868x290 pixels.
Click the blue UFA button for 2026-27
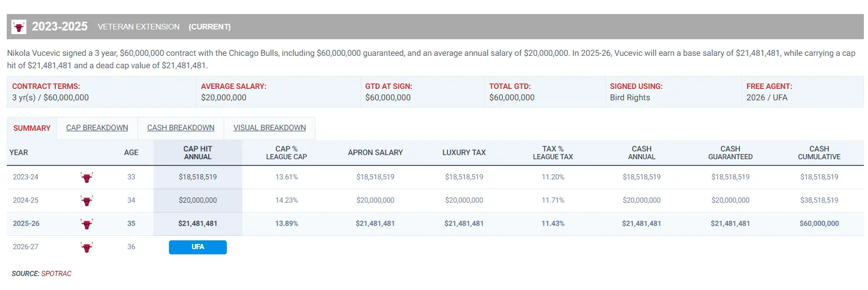pyautogui.click(x=198, y=247)
